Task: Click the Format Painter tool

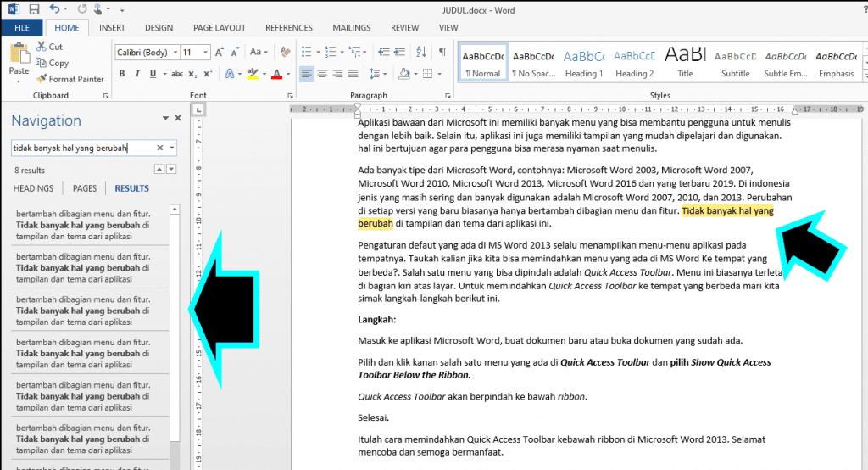Action: click(x=70, y=79)
